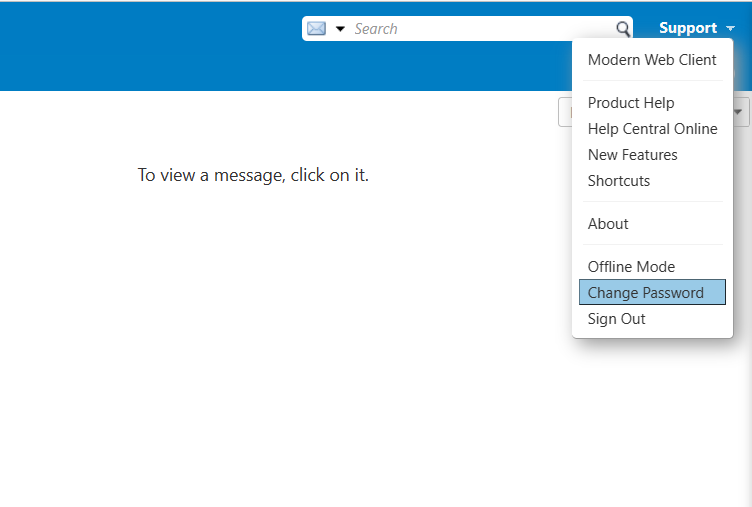Sign Out from the account menu
752x507 pixels.
[x=616, y=319]
